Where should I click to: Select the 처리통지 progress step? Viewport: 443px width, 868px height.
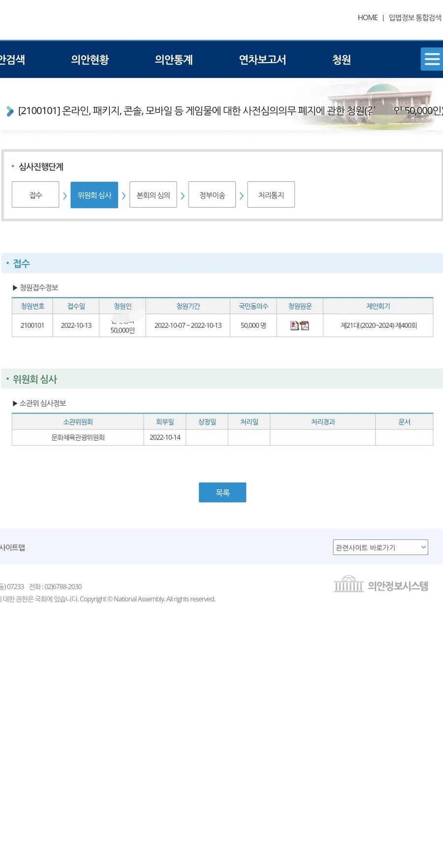tap(271, 195)
